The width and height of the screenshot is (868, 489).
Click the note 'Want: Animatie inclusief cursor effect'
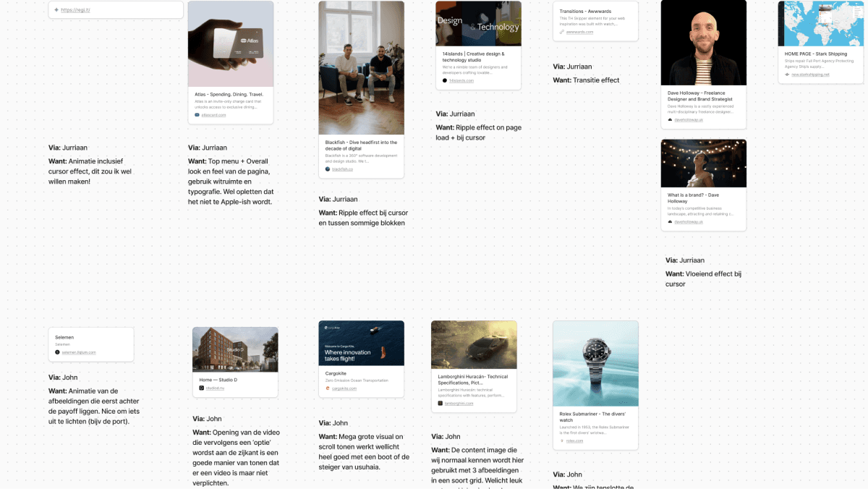(x=90, y=171)
